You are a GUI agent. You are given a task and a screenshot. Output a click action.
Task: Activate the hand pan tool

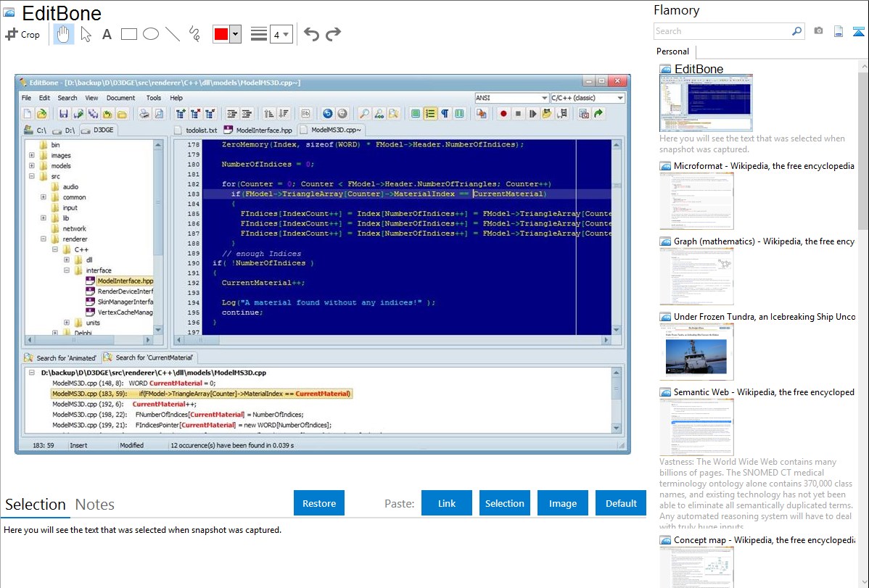(63, 34)
